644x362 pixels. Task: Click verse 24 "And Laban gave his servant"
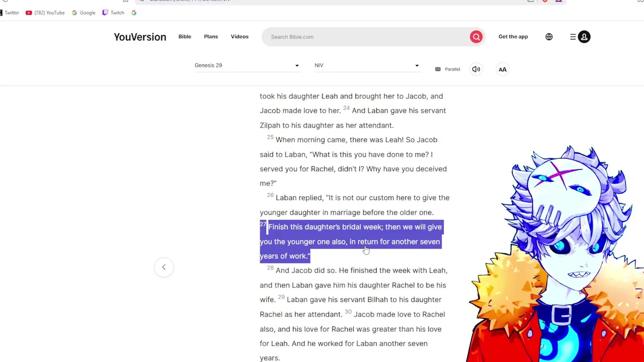399,111
